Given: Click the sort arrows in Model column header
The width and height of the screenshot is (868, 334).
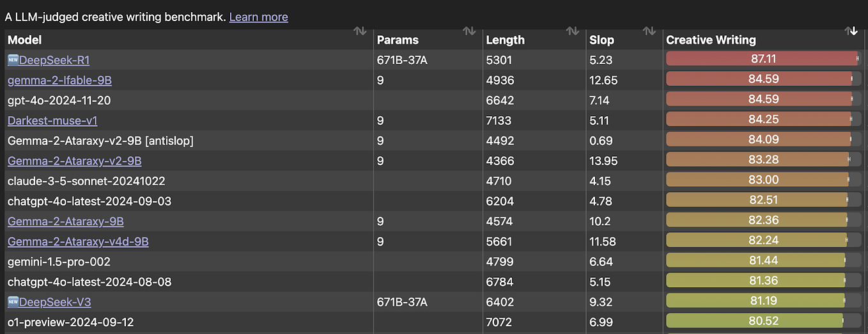Looking at the screenshot, I should pos(360,31).
